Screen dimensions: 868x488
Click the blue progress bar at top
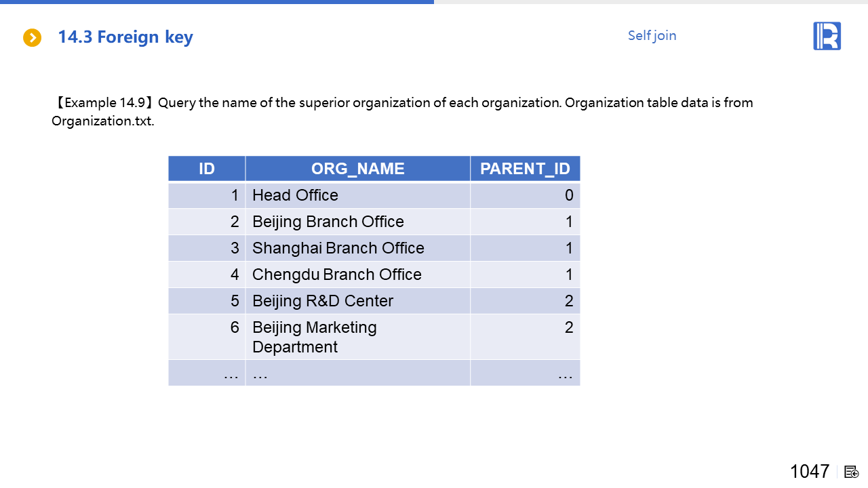(x=217, y=2)
